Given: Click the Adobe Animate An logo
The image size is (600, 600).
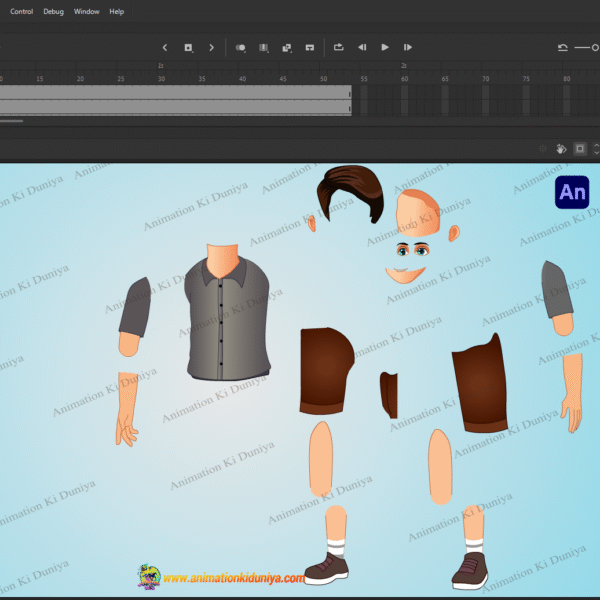Looking at the screenshot, I should [x=572, y=192].
